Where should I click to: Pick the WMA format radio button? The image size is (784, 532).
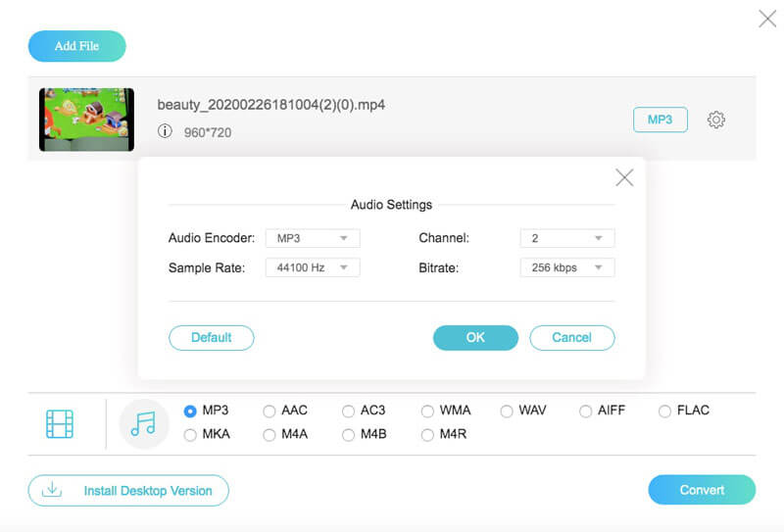427,411
